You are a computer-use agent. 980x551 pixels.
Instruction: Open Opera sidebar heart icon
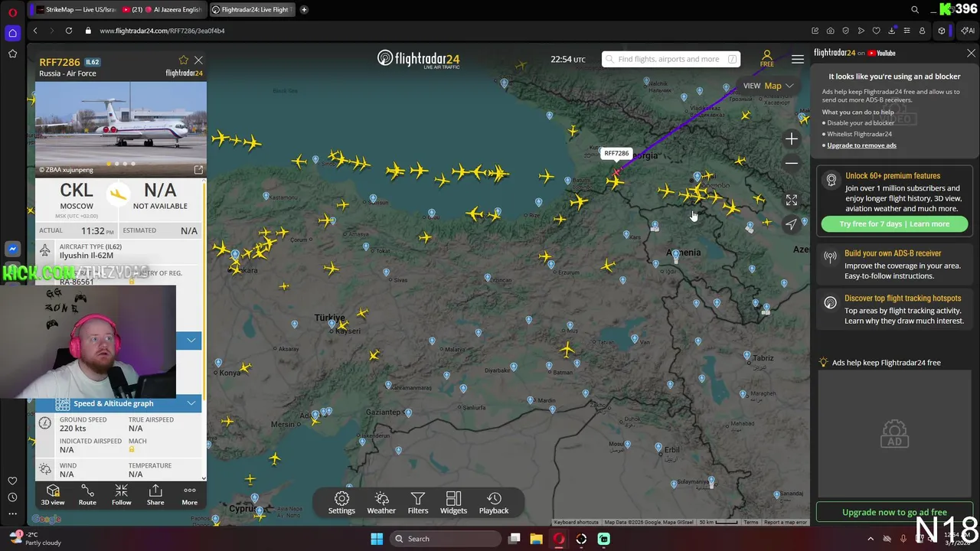coord(12,481)
